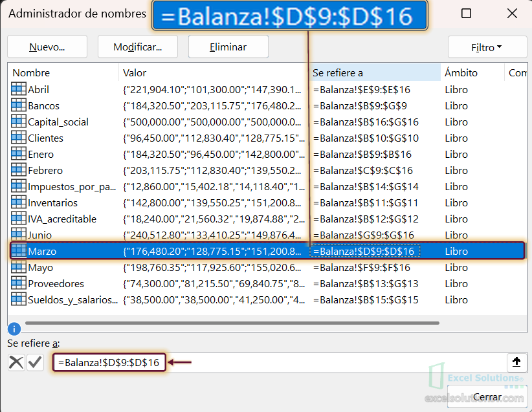Click reference =Balanza!$B$16:$G$16 in list
This screenshot has height=412, width=532.
[366, 122]
